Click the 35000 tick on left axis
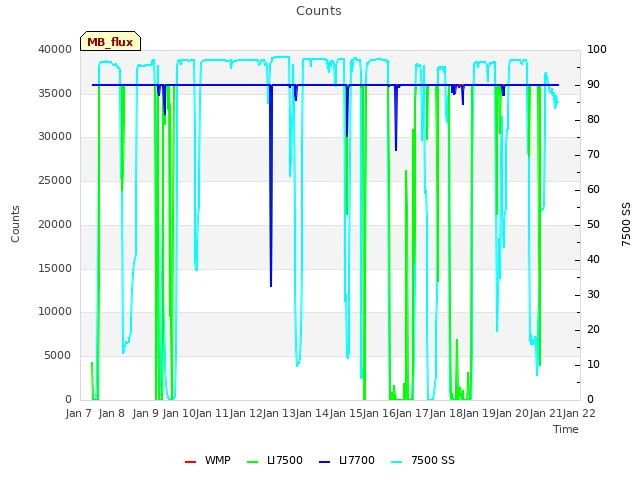This screenshot has width=640, height=480. (55, 93)
